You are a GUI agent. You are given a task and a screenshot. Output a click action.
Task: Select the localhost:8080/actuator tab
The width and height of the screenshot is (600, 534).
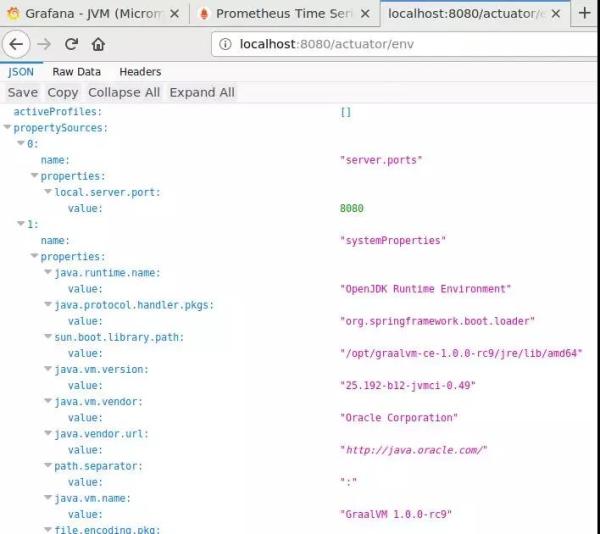click(475, 14)
